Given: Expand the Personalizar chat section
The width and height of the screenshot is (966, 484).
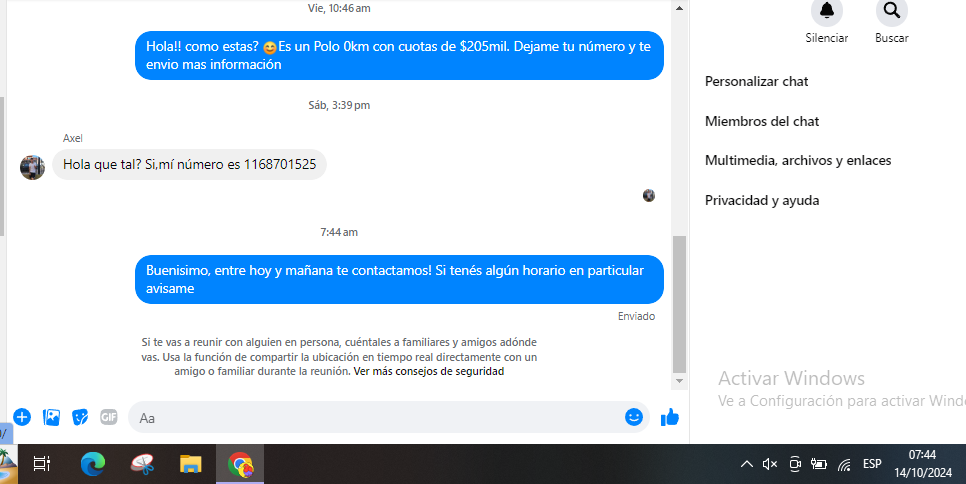Looking at the screenshot, I should pyautogui.click(x=757, y=81).
